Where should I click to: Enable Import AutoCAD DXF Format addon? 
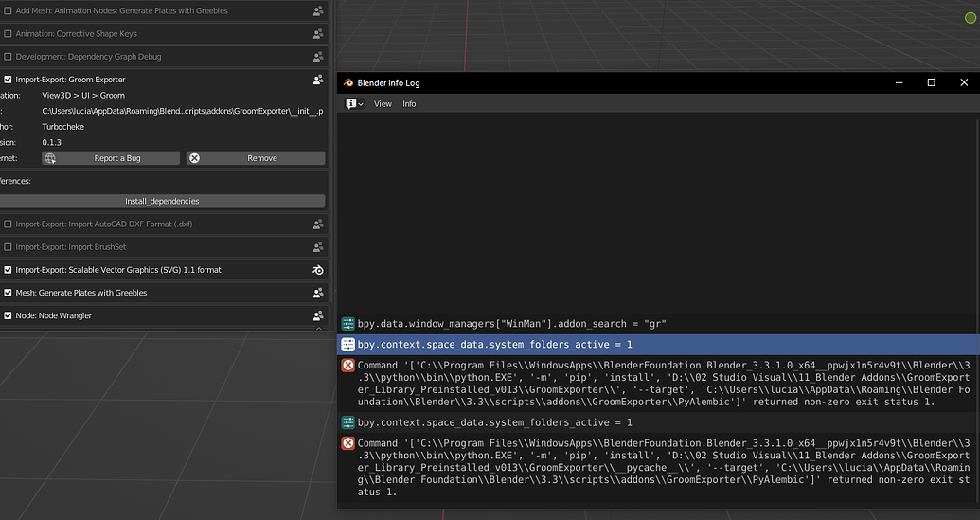[x=8, y=224]
